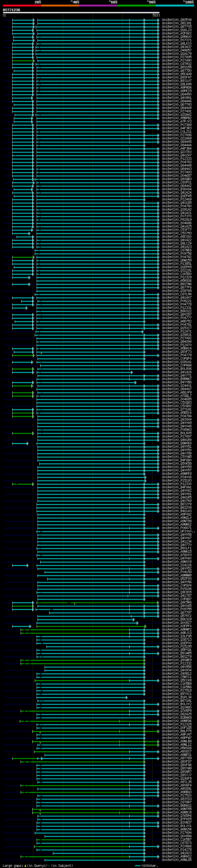Choose the UniRef100_Q9XF73 entry

(x=177, y=352)
